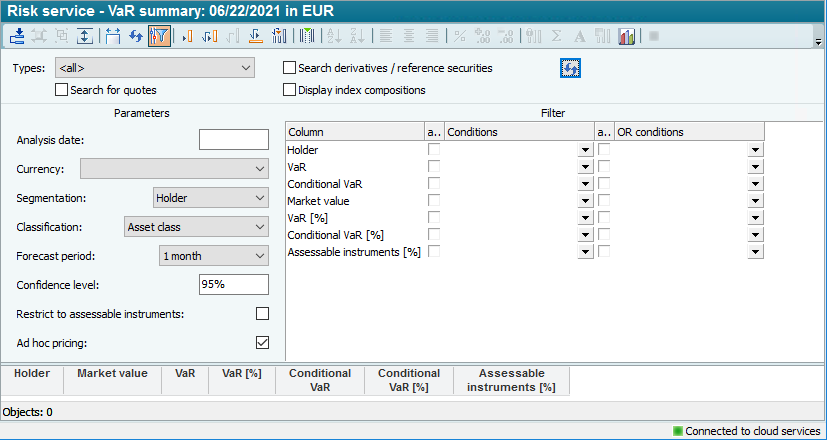Screen dimensions: 827x440
Task: Open the Conditions dropdown for the VaR row
Action: (584, 167)
